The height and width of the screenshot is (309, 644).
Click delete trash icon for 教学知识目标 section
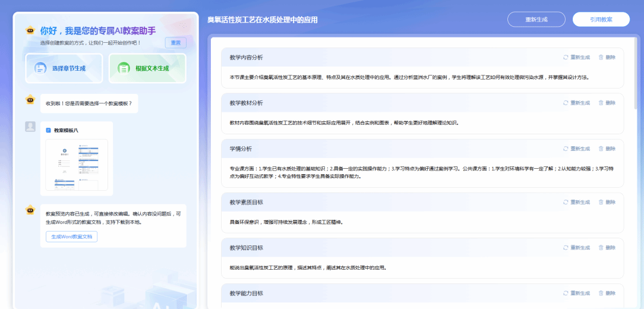[x=601, y=248]
